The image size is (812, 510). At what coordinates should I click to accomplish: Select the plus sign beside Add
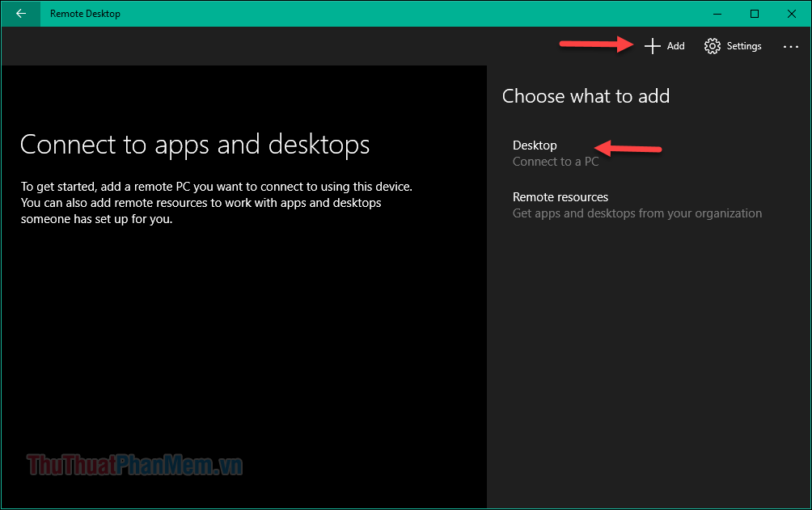(652, 46)
